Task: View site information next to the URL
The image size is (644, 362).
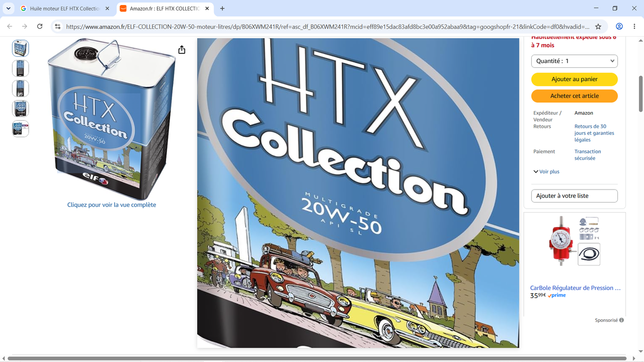Action: click(x=58, y=27)
